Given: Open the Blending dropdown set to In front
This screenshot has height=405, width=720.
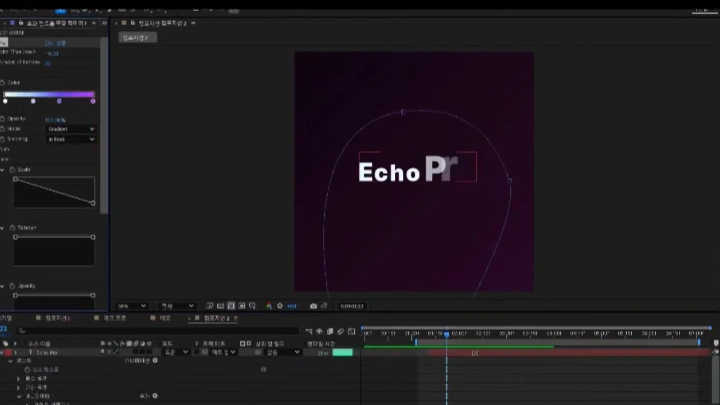Looking at the screenshot, I should 70,139.
